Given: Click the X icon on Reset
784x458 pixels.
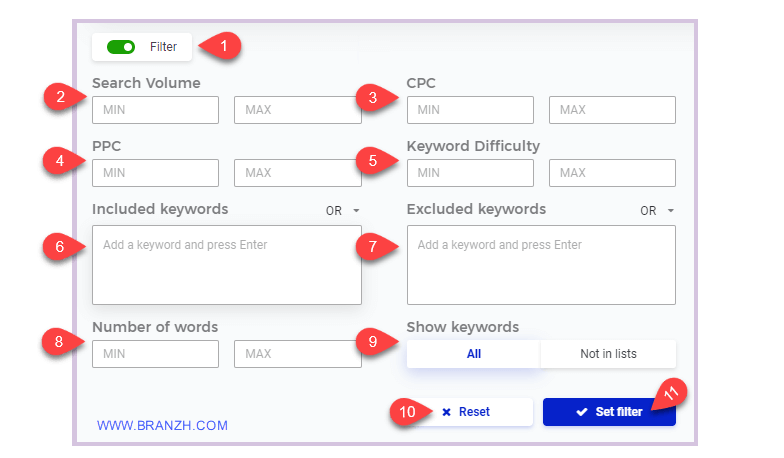Looking at the screenshot, I should pos(446,412).
